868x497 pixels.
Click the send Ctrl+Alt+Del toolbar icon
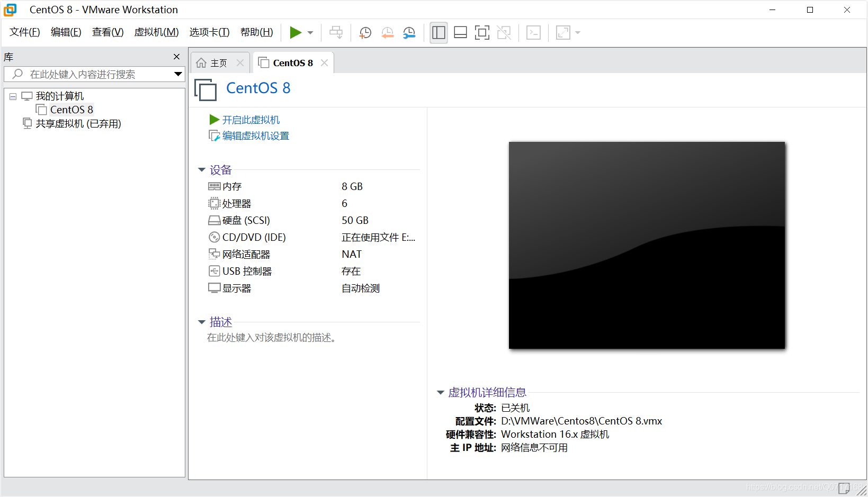tap(336, 33)
